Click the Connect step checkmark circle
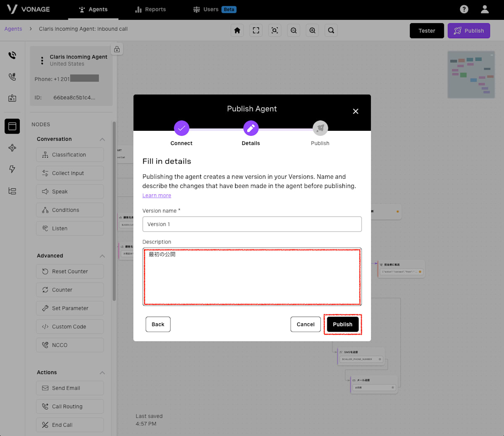The image size is (504, 436). 181,128
